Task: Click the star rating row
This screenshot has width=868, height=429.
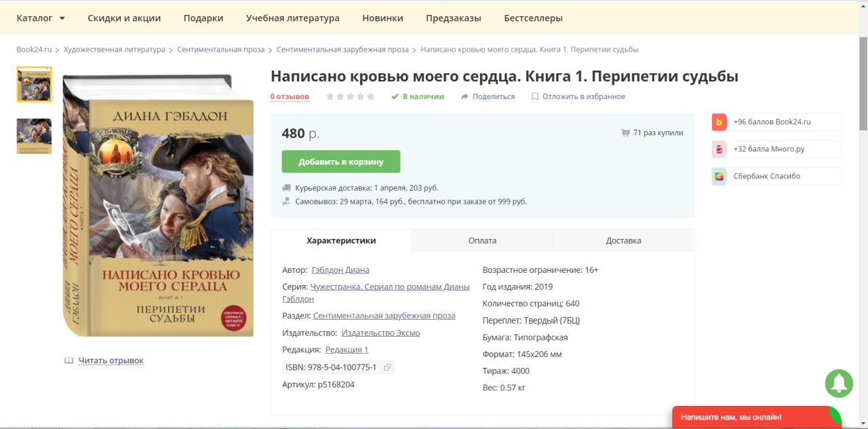Action: pos(350,96)
